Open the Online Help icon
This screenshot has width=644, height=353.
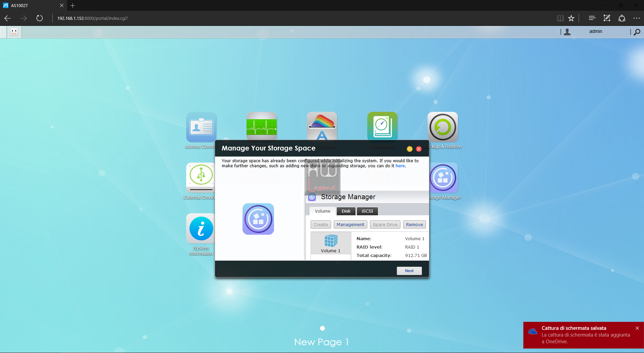pos(382,126)
